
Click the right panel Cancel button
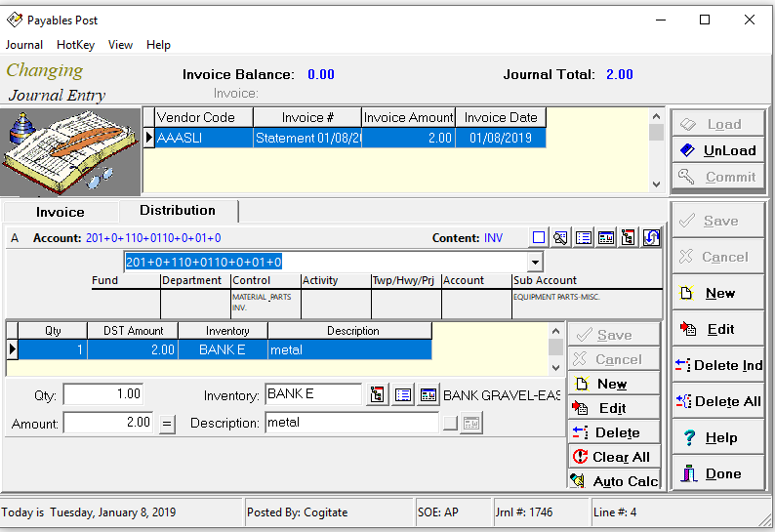(x=717, y=257)
